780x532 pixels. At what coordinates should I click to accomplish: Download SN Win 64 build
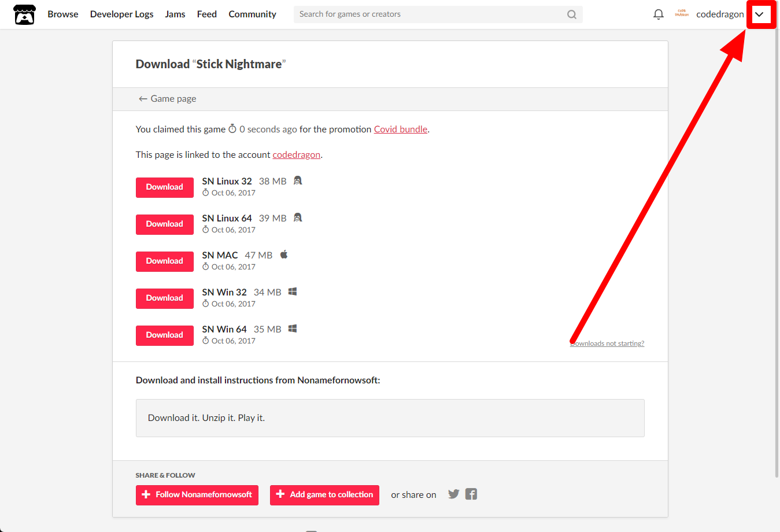(x=165, y=335)
